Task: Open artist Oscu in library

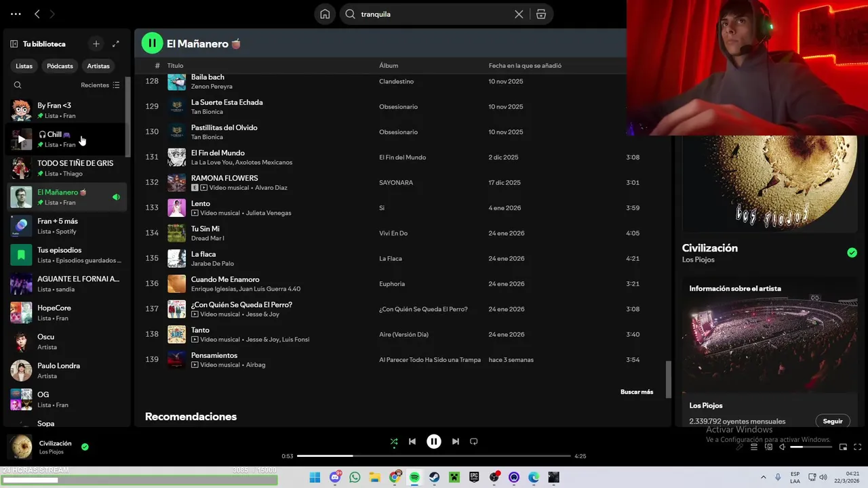Action: 66,342
